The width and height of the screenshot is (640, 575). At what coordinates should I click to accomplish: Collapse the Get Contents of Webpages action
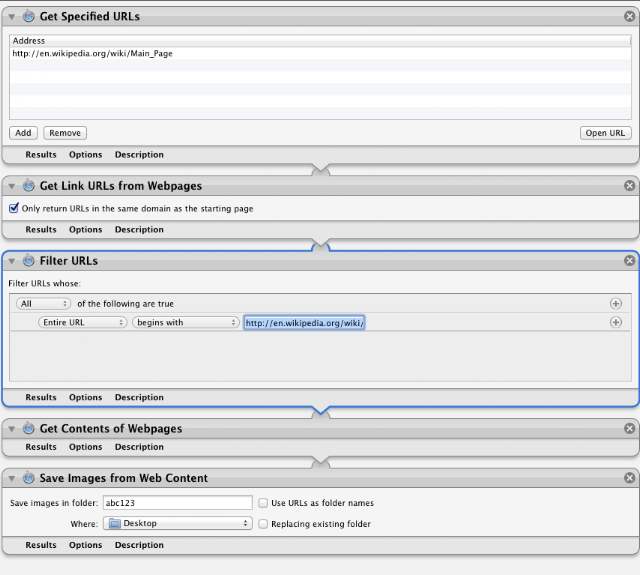[12, 428]
